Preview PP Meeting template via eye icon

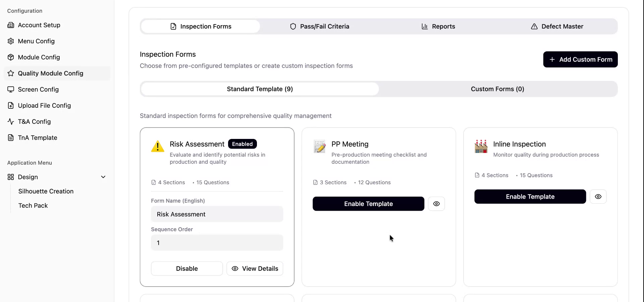point(436,204)
